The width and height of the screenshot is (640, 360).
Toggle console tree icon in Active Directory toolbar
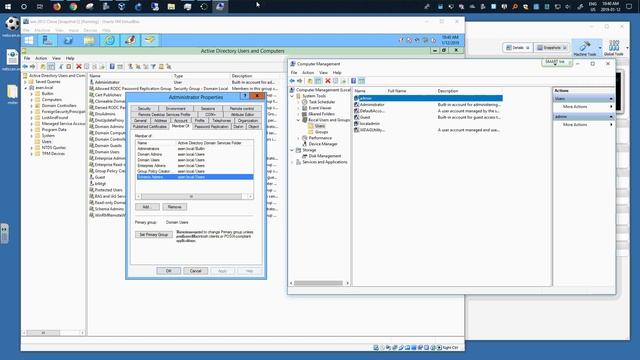[51, 67]
